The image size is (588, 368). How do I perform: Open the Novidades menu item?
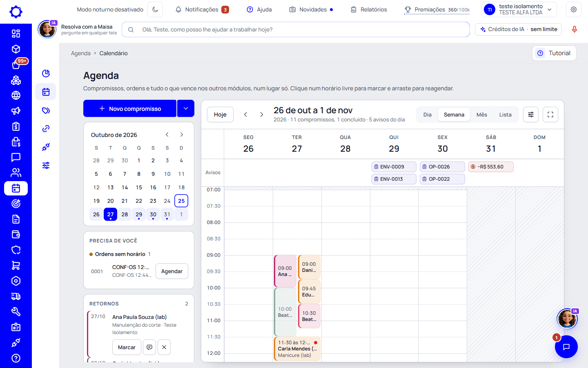pos(311,9)
